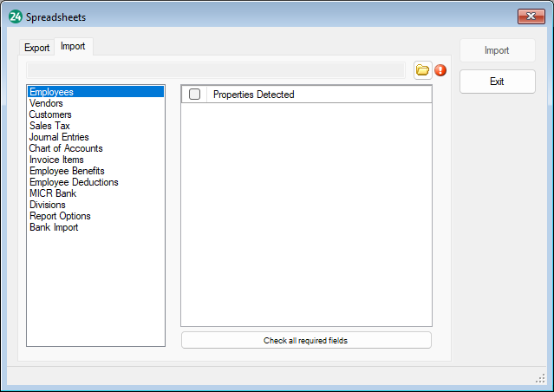
Task: Toggle the Properties Detected checkbox
Action: 194,95
